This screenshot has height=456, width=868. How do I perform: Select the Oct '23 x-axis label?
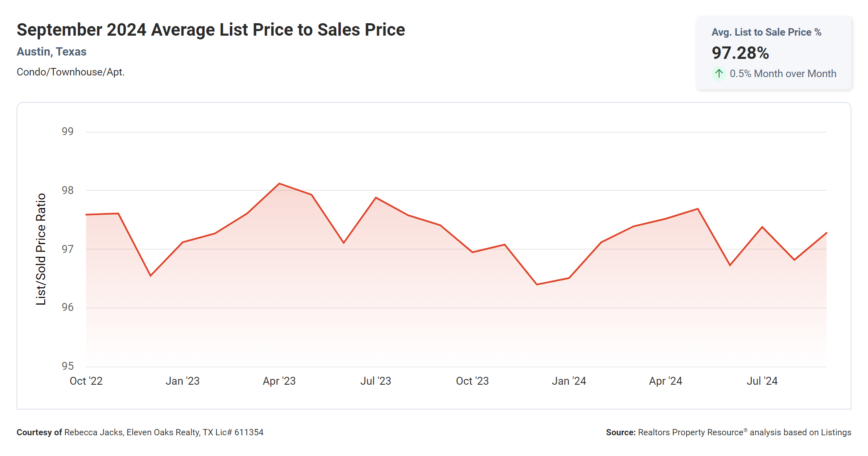point(472,381)
